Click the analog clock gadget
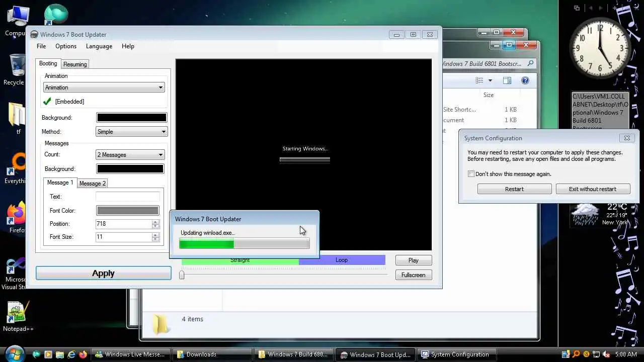 pos(600,49)
